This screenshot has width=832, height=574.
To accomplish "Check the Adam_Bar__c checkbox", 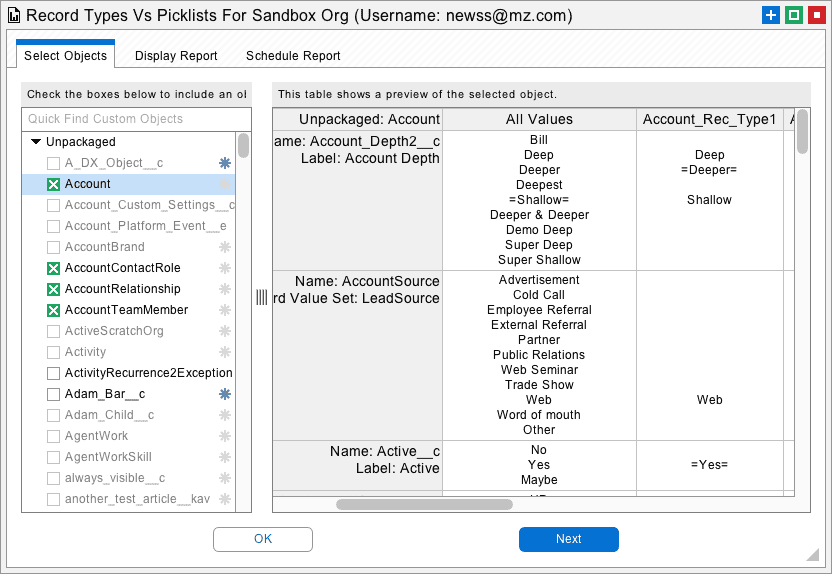I will (x=53, y=394).
